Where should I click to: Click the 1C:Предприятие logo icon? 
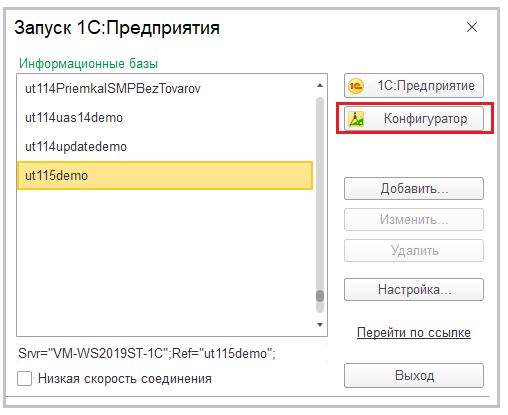click(x=356, y=86)
